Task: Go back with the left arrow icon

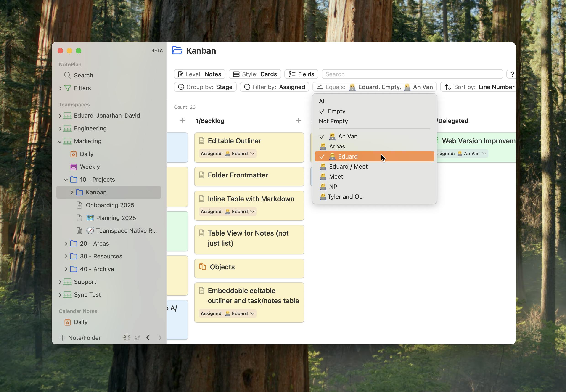Action: (148, 338)
